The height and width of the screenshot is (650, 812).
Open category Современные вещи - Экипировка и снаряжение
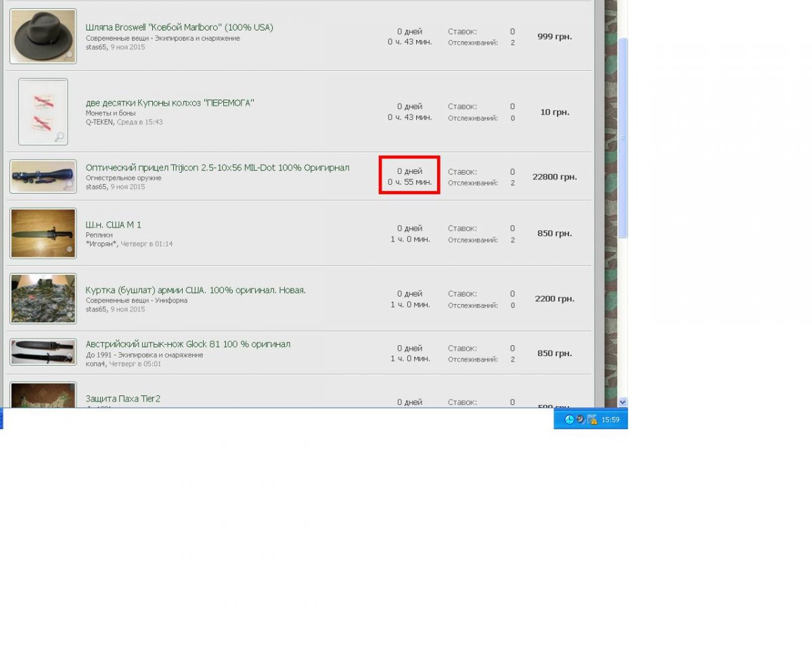point(162,39)
